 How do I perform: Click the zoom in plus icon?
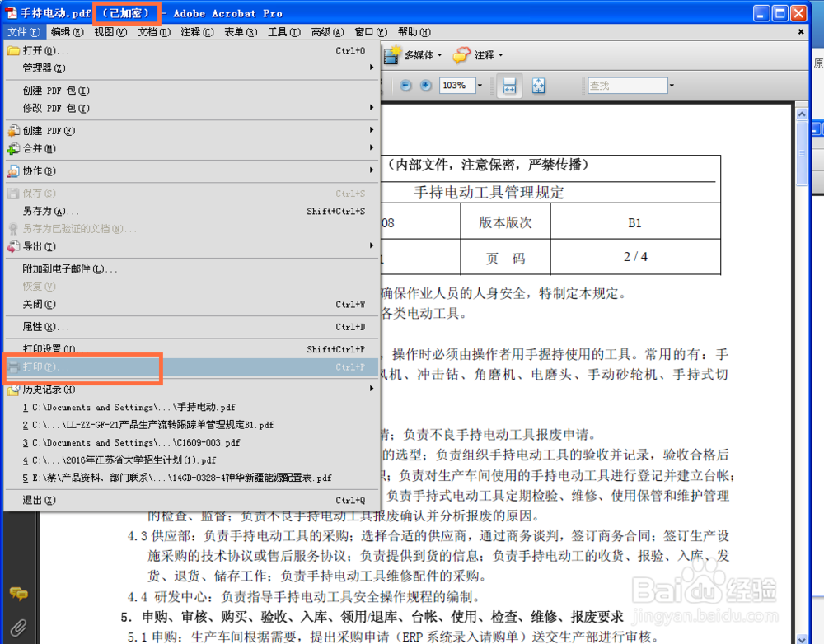click(x=425, y=85)
